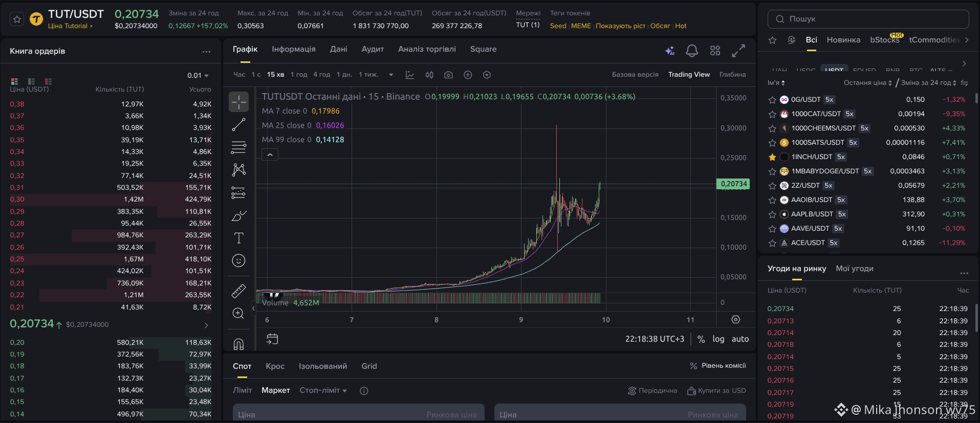Viewport: 980px width, 423px height.
Task: Select the text annotation tool
Action: point(238,238)
